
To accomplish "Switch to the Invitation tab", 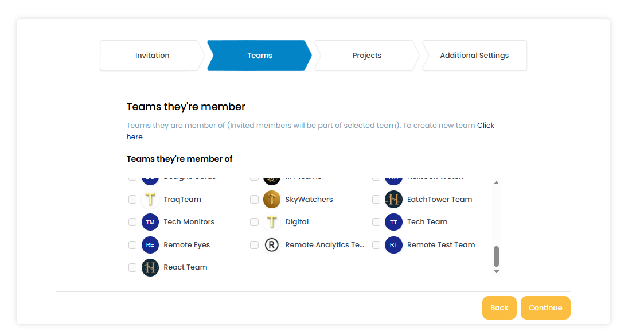I will coord(151,55).
